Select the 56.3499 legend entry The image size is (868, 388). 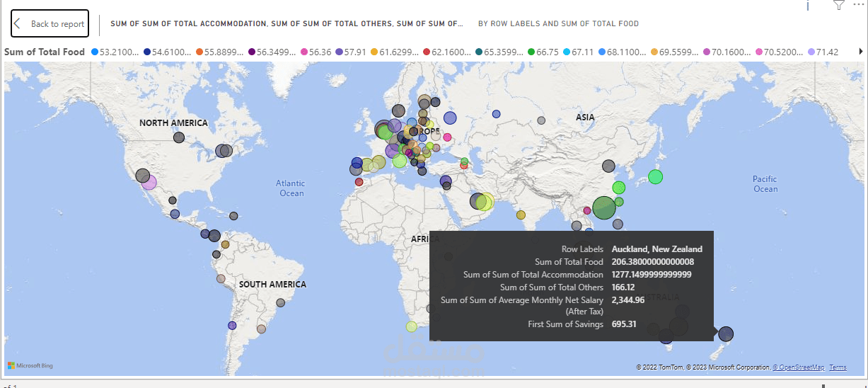[272, 52]
